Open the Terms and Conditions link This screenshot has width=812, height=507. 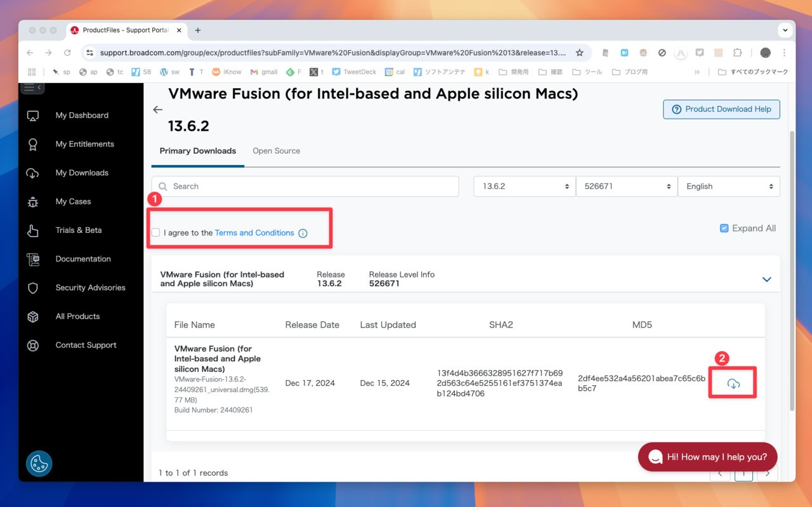tap(254, 233)
